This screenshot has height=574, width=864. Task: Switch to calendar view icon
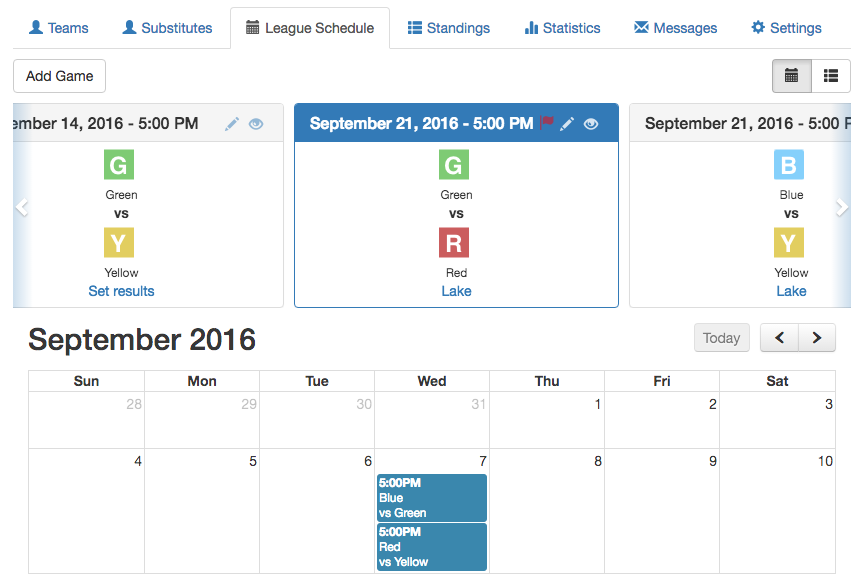pos(791,76)
